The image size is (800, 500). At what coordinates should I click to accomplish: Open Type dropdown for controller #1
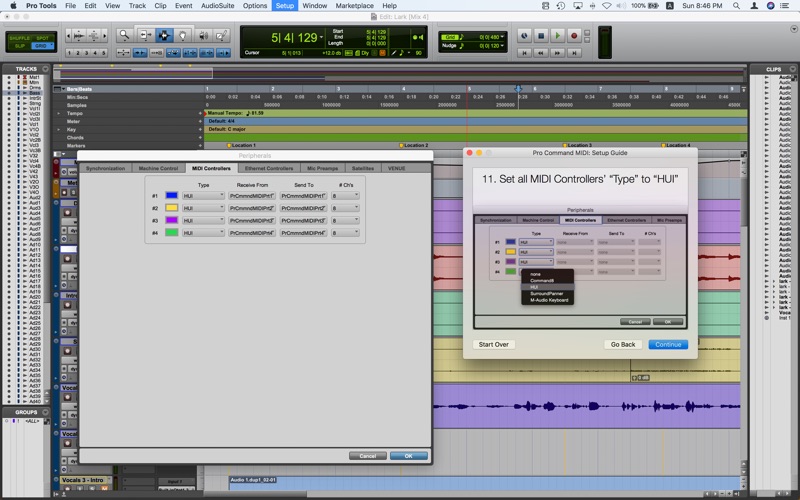pyautogui.click(x=203, y=196)
